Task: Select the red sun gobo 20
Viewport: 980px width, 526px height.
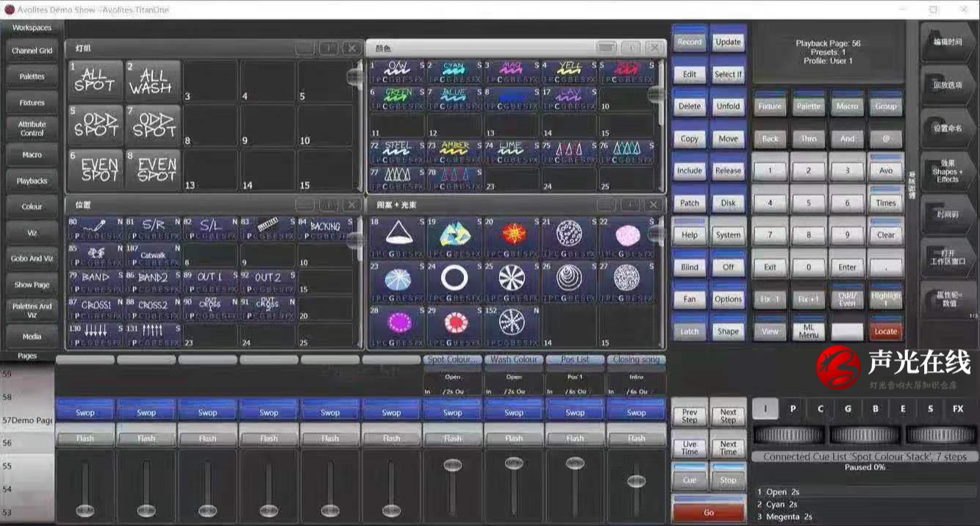Action: (512, 237)
